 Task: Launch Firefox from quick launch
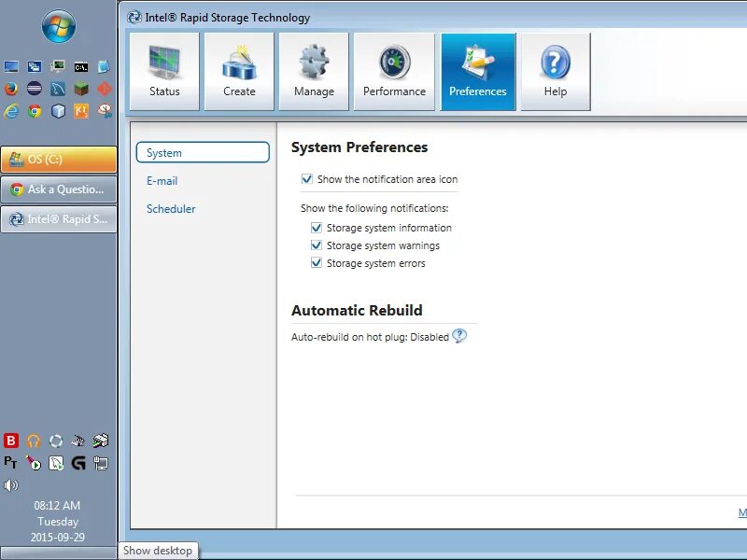(11, 89)
